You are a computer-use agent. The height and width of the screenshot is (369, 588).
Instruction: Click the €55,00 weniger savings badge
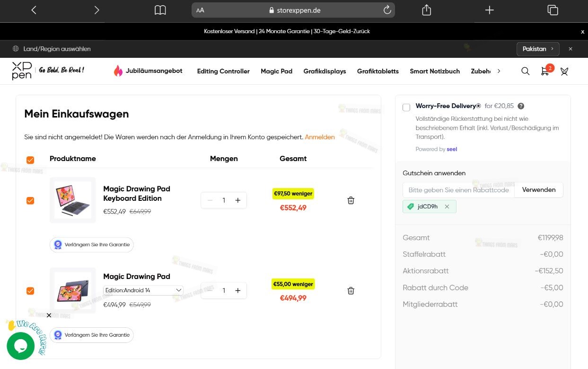(x=293, y=284)
